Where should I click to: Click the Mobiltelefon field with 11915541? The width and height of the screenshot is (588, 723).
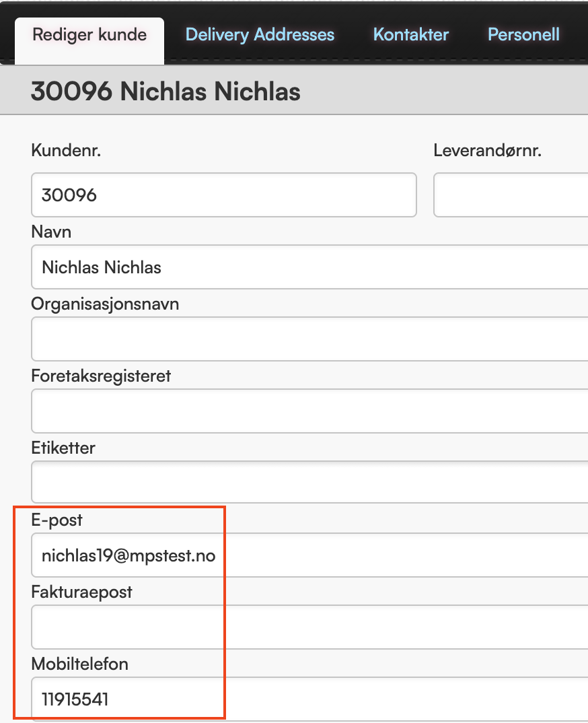click(x=309, y=699)
